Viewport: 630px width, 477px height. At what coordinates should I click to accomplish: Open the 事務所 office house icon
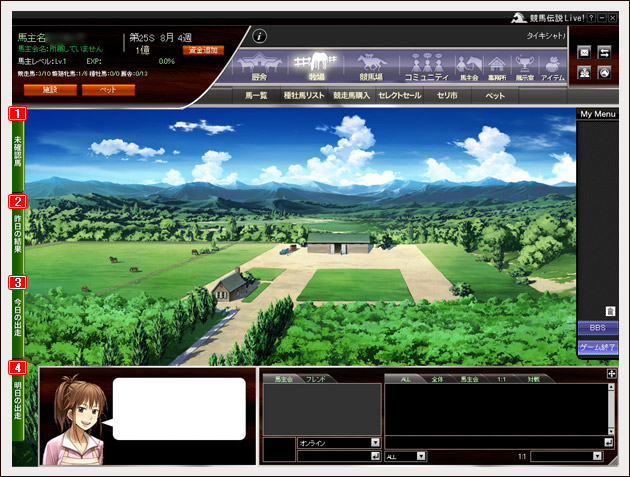click(497, 67)
